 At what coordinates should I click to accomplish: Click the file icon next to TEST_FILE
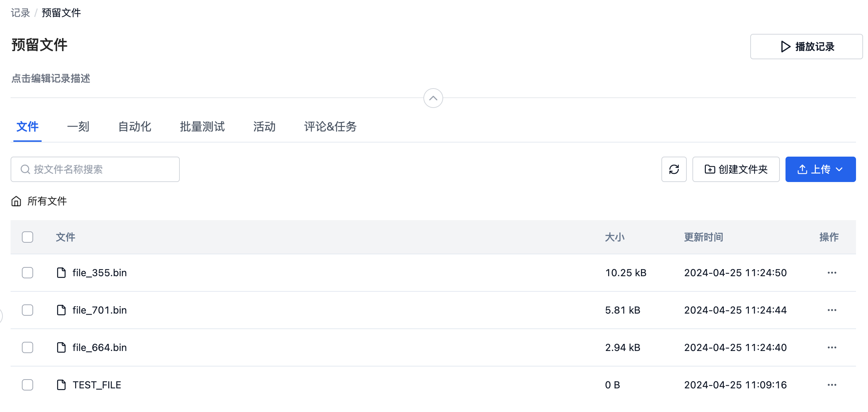(x=61, y=385)
